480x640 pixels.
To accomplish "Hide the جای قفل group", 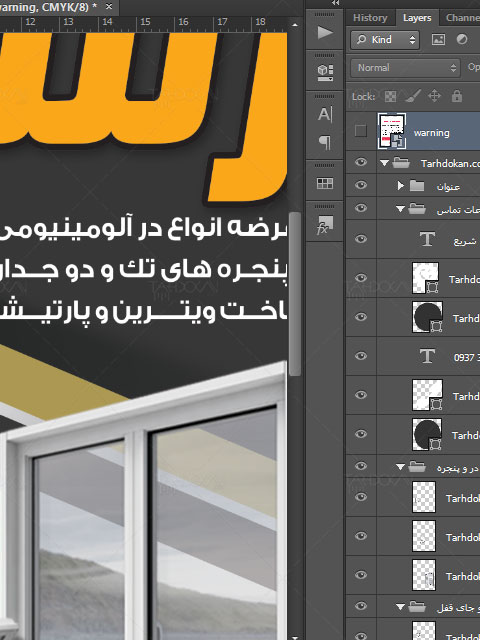I will point(361,606).
